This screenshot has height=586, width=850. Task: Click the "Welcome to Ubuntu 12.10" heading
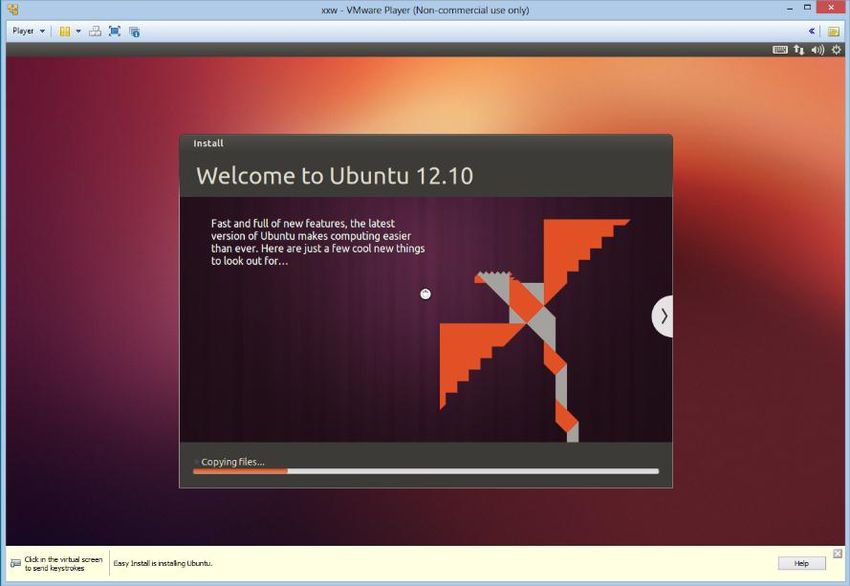click(334, 176)
